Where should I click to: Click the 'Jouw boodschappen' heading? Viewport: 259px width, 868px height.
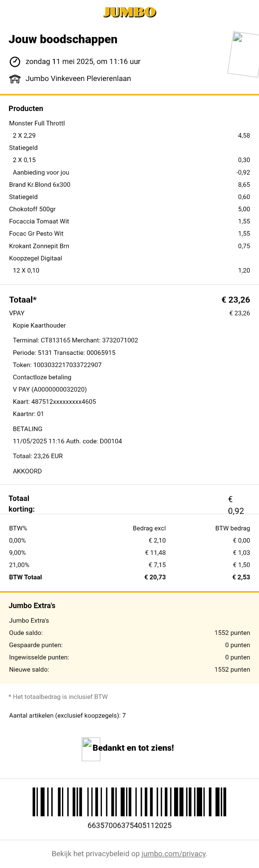point(63,39)
